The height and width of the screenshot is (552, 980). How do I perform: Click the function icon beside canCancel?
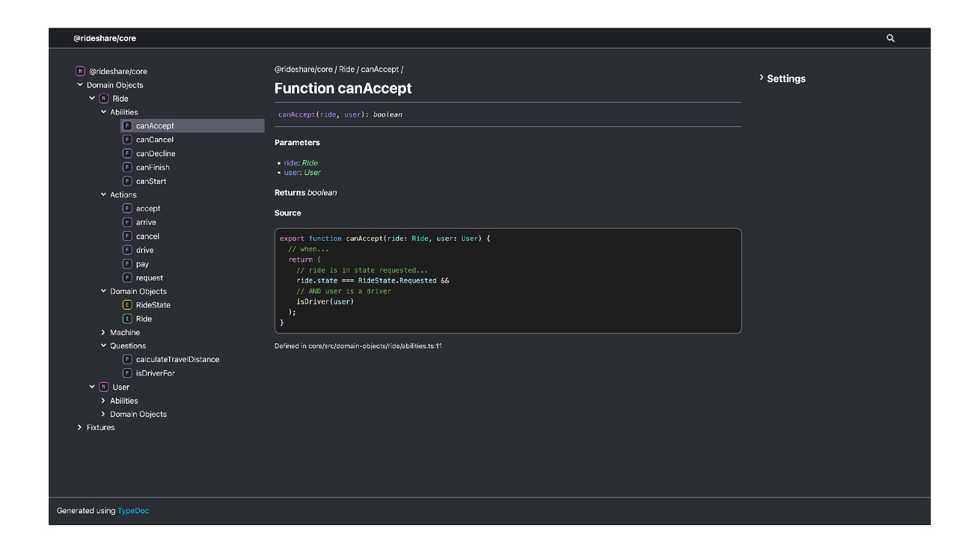(x=127, y=140)
